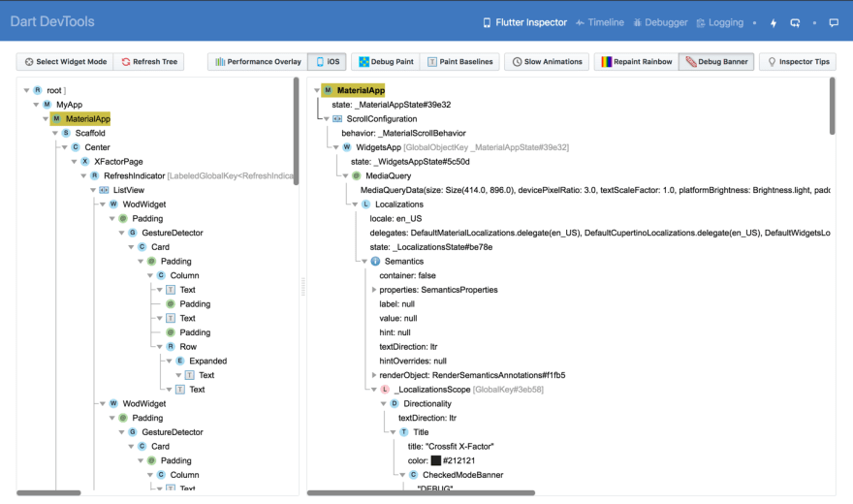Switch to the Flutter Inspector tab
Screen dimensions: 853x504
[525, 22]
